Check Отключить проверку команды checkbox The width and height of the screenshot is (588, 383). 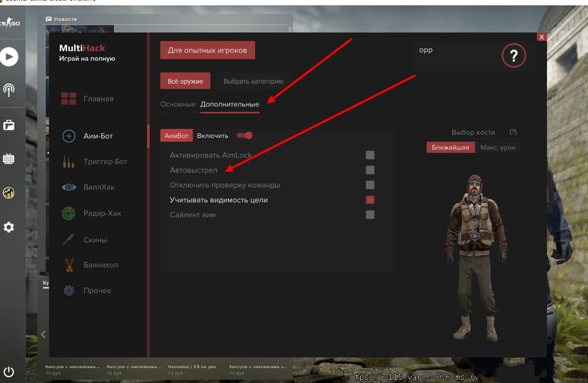pos(370,185)
